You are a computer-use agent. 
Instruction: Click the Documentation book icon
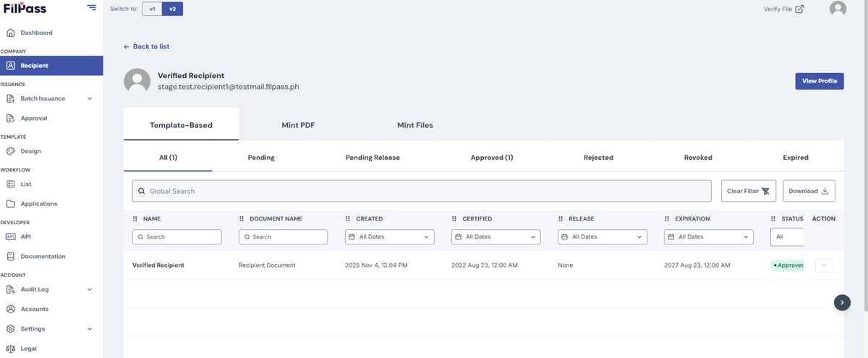(11, 256)
